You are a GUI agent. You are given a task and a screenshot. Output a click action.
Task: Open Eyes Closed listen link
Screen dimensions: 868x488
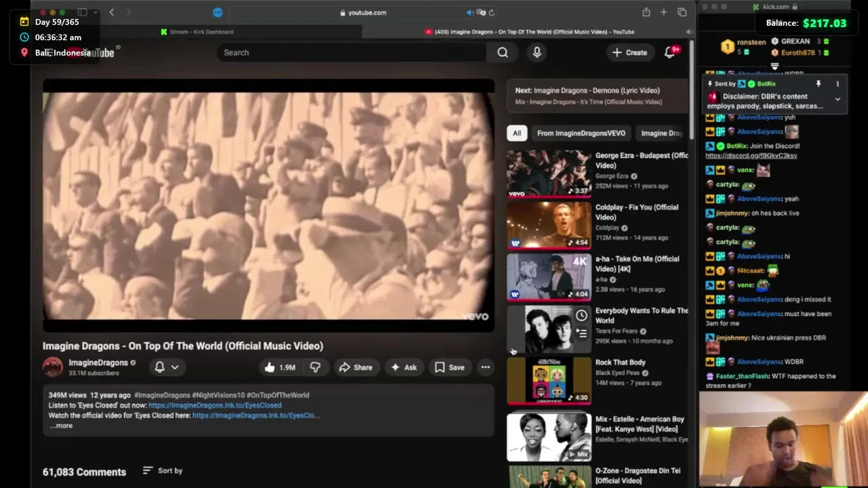click(215, 405)
